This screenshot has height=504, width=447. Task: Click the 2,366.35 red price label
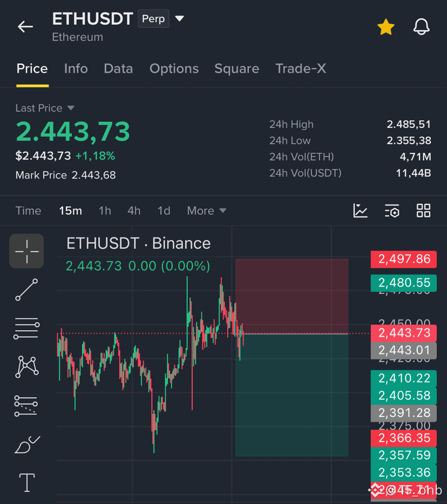(x=404, y=438)
